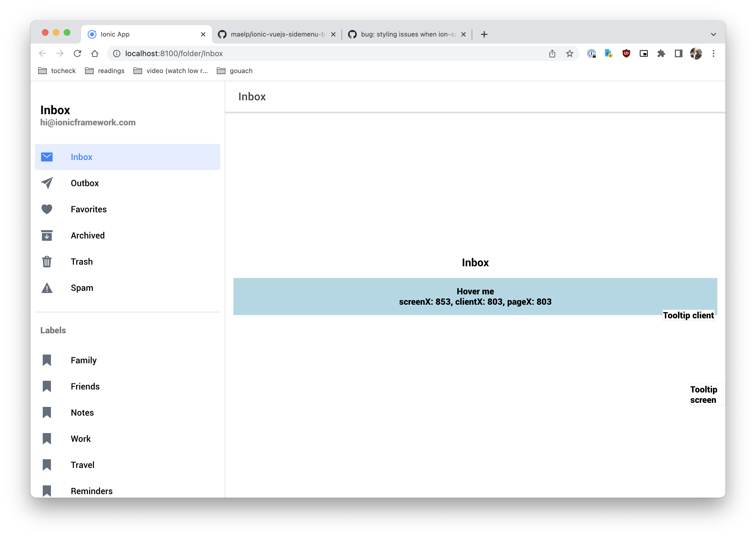Open the Chrome profile avatar
Image resolution: width=756 pixels, height=538 pixels.
click(696, 53)
